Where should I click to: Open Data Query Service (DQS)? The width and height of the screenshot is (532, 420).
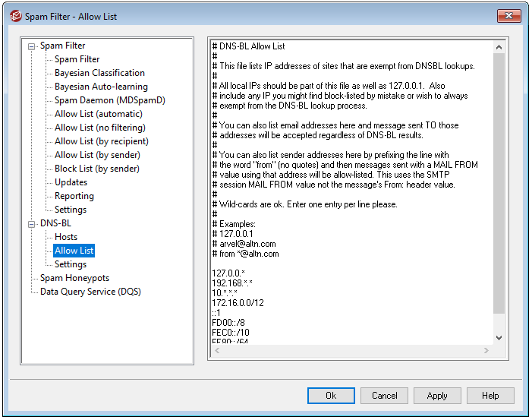tap(90, 292)
